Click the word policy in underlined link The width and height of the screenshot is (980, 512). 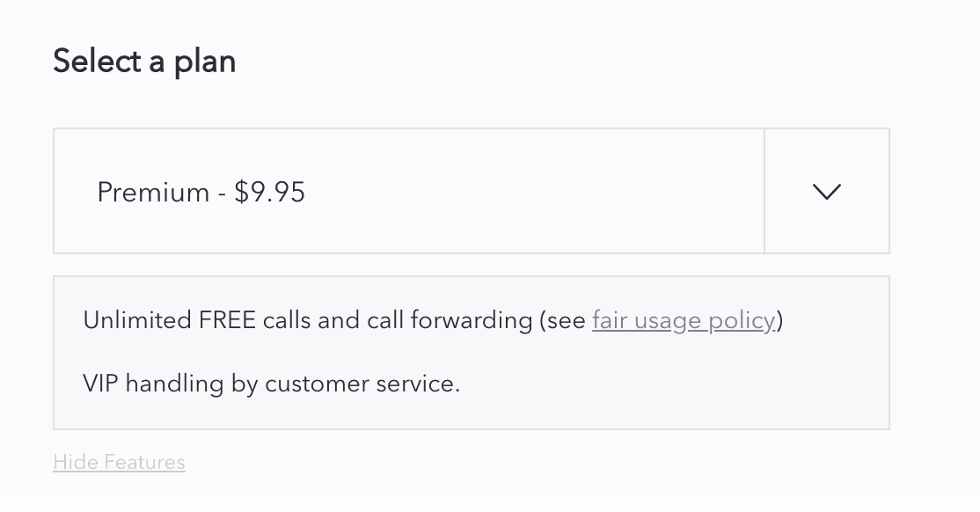[x=741, y=320]
